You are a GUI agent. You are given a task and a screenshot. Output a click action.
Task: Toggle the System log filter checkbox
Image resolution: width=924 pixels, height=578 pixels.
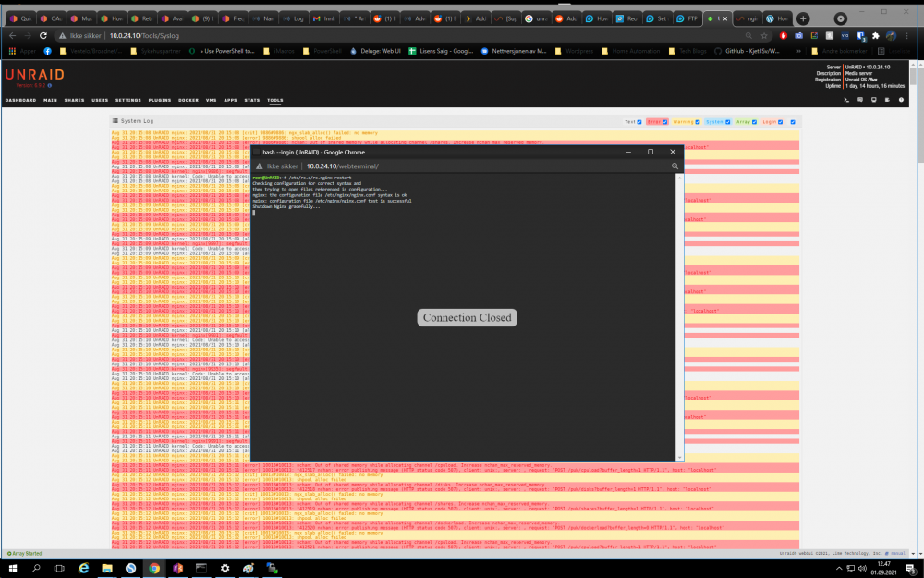728,122
